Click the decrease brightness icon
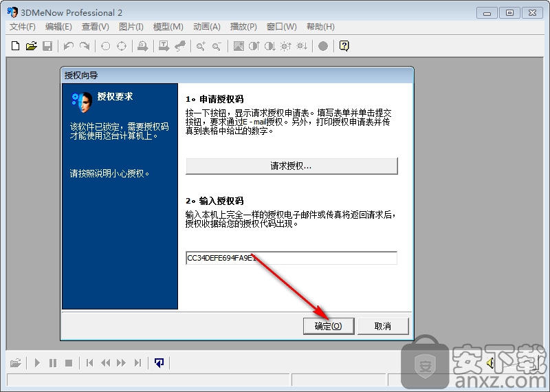The width and height of the screenshot is (550, 392). tap(302, 46)
